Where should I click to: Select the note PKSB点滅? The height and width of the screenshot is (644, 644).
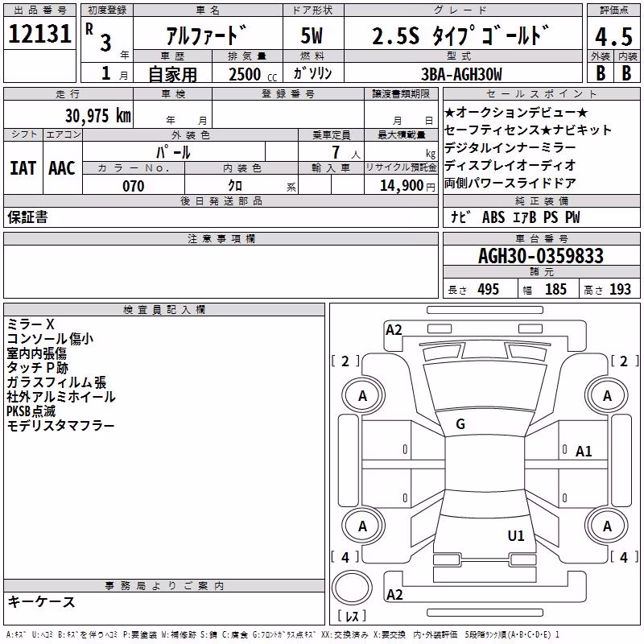[31, 411]
